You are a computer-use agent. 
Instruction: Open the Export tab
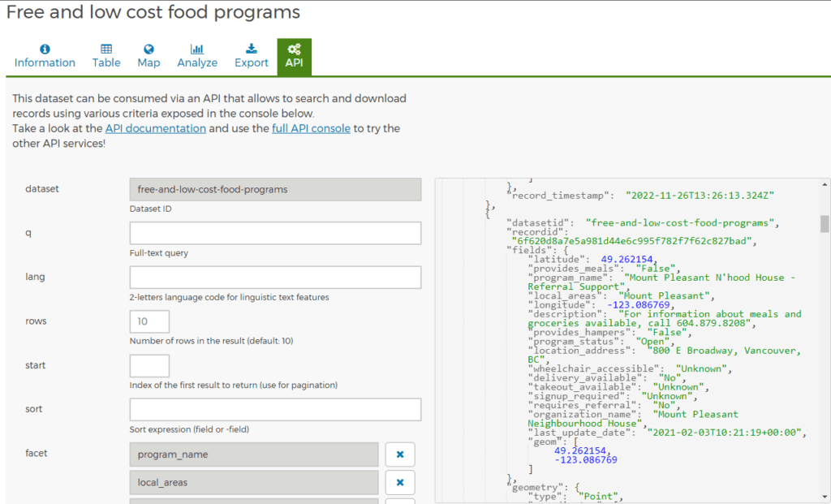pos(252,57)
